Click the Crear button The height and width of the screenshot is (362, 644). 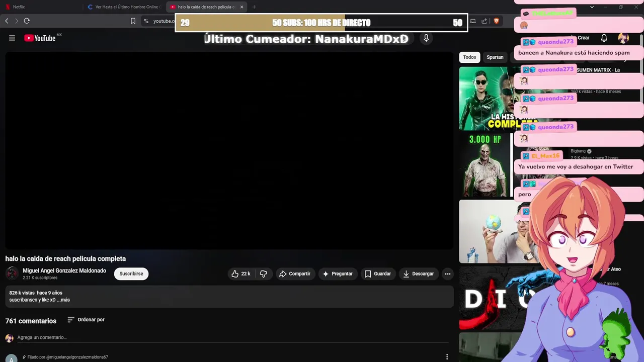[x=583, y=38]
